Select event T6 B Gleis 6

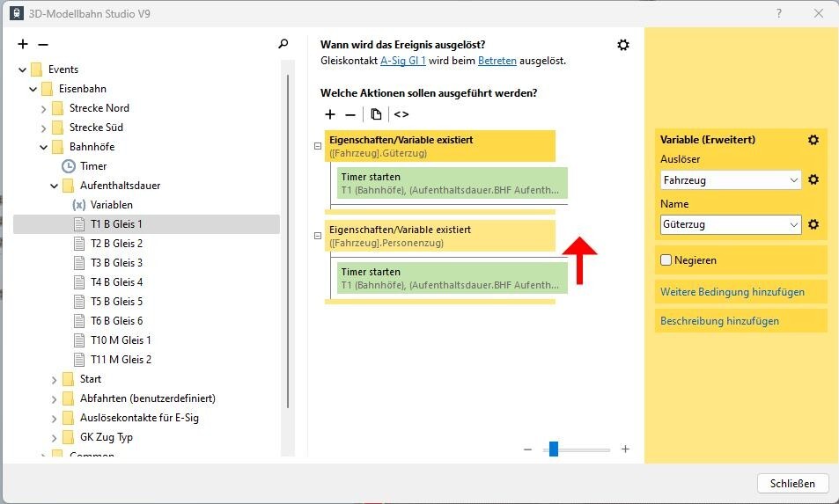coord(116,321)
